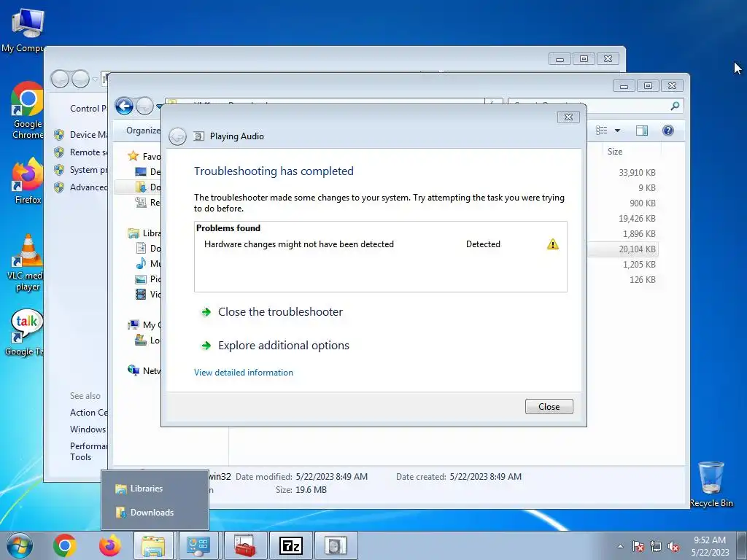Launch Chrome from the taskbar

tap(65, 545)
